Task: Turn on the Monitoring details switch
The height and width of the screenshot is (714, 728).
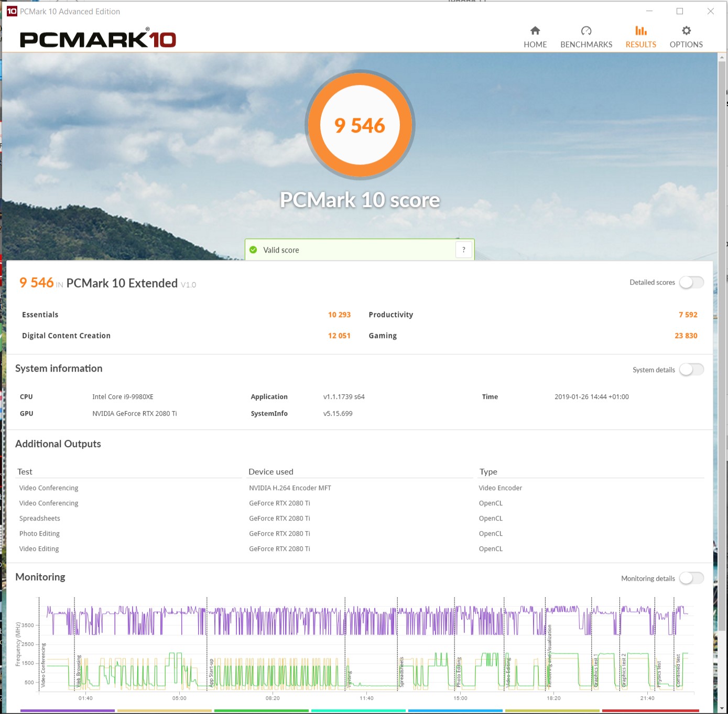Action: tap(691, 578)
